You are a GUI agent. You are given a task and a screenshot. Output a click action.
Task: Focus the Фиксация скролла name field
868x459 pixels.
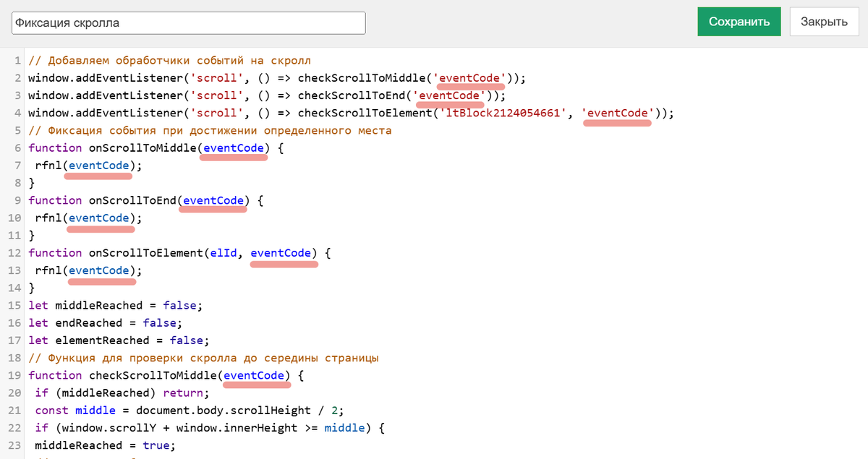pos(189,22)
